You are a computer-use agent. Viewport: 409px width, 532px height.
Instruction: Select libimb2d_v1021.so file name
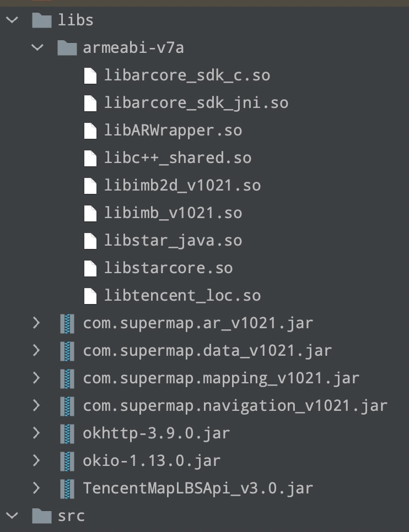pyautogui.click(x=182, y=185)
